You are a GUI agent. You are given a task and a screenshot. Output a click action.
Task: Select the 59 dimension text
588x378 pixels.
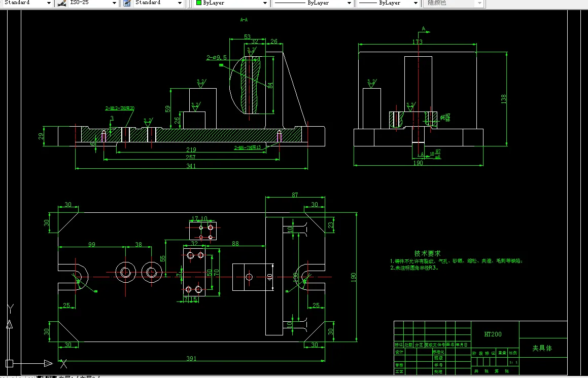click(167, 108)
